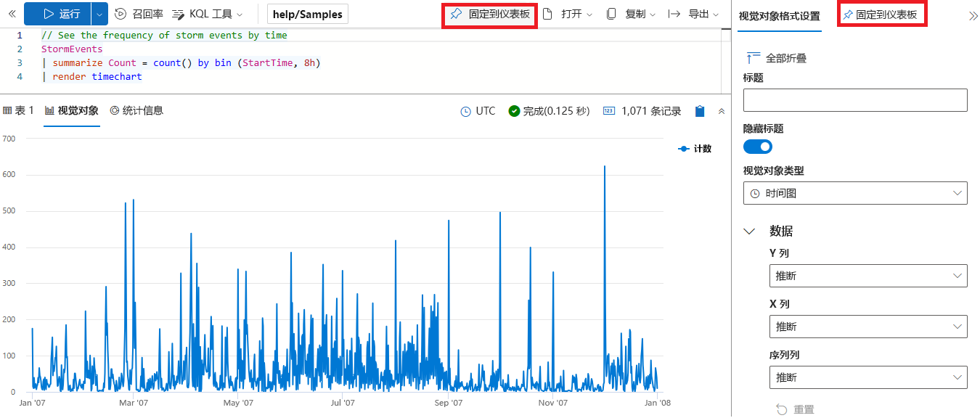The width and height of the screenshot is (980, 418).
Task: Collapse right panel with double chevron
Action: (973, 16)
